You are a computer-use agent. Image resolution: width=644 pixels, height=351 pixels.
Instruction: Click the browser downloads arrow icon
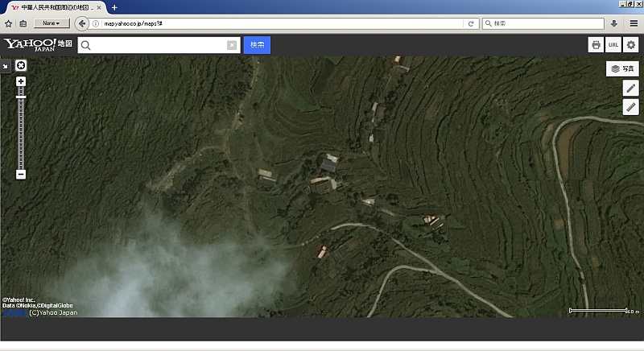coord(614,23)
